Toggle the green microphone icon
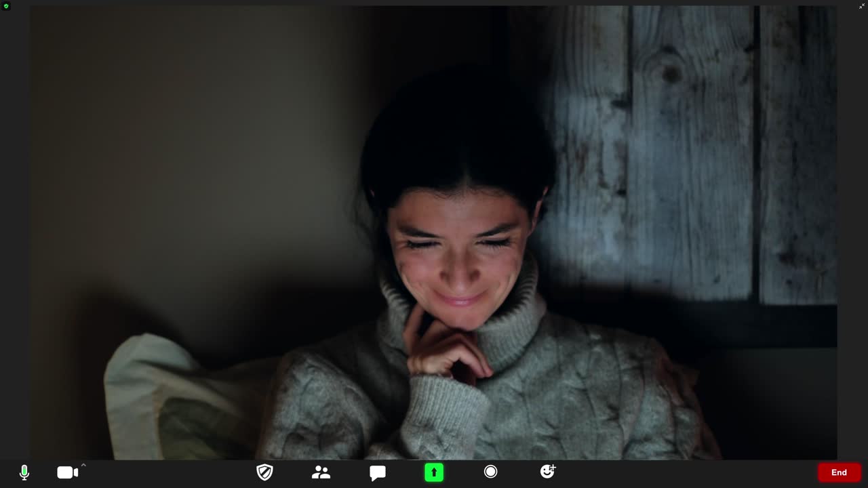The height and width of the screenshot is (488, 868). coord(24,472)
